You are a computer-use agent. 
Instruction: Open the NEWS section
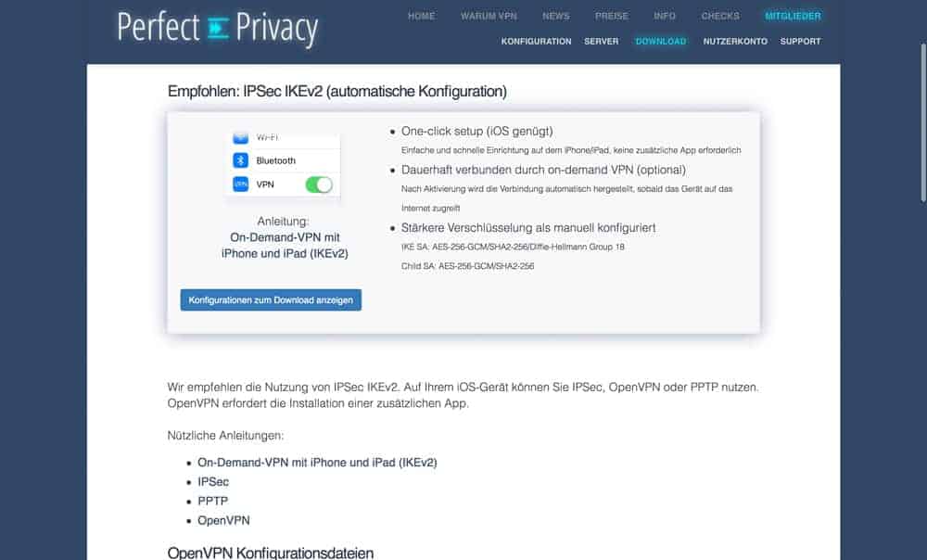tap(555, 16)
